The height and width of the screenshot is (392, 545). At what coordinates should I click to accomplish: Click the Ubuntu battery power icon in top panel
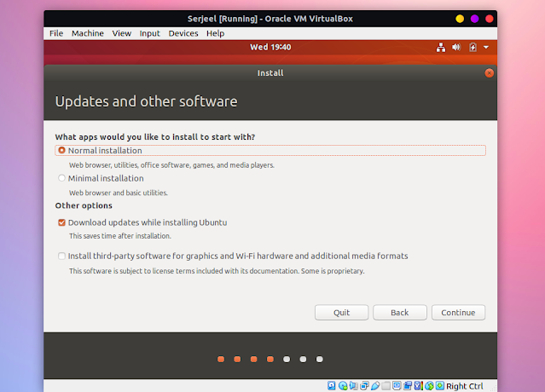click(x=473, y=47)
